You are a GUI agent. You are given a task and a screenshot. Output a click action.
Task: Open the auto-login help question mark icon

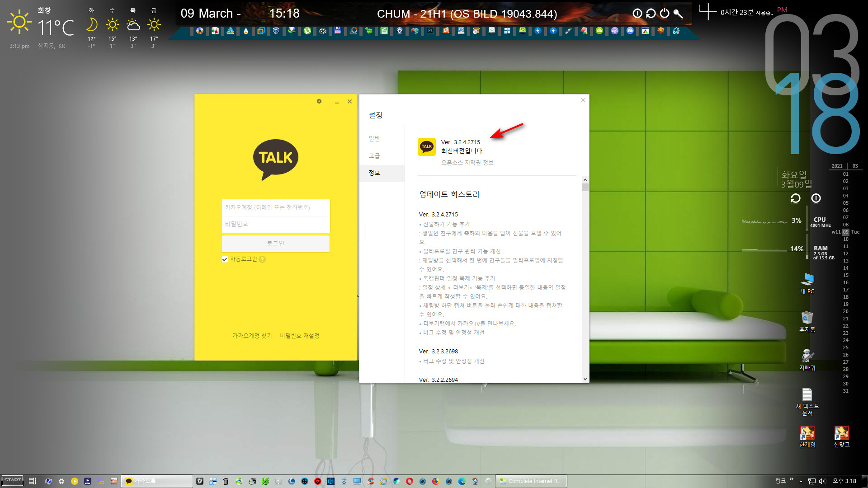(262, 259)
